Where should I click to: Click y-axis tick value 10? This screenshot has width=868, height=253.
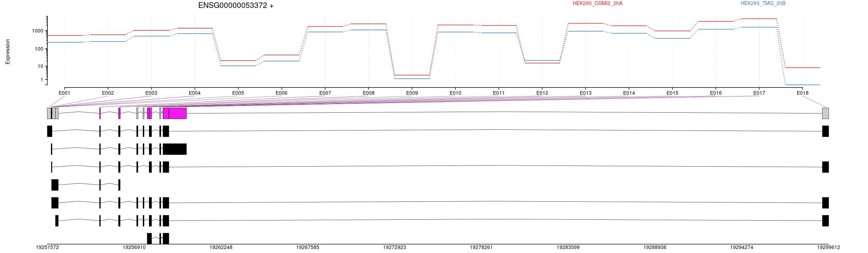[41, 66]
